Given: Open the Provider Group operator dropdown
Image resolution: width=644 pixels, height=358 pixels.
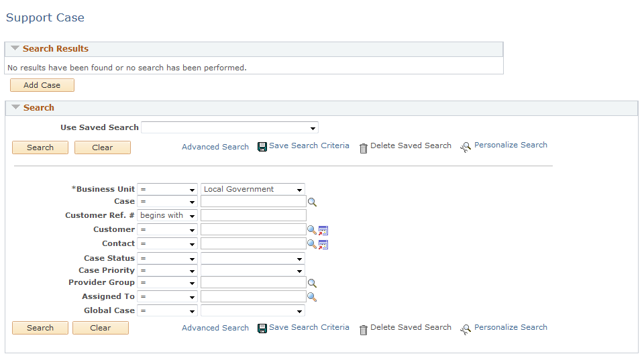Looking at the screenshot, I should click(167, 282).
